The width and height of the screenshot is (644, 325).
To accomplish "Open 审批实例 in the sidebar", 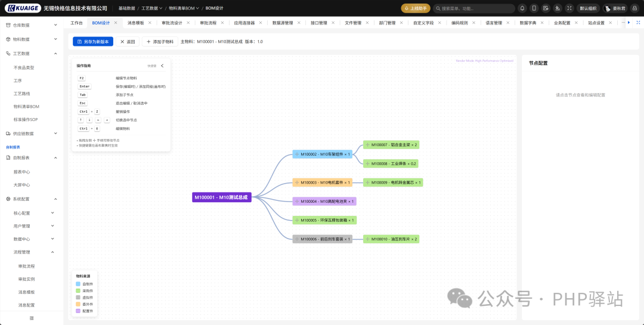I will tap(26, 279).
